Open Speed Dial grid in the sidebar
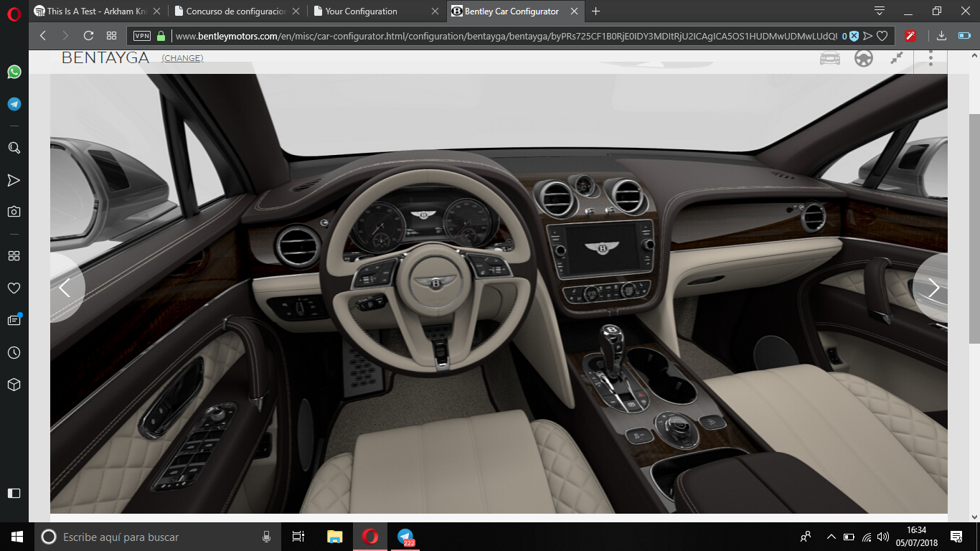 click(x=14, y=256)
